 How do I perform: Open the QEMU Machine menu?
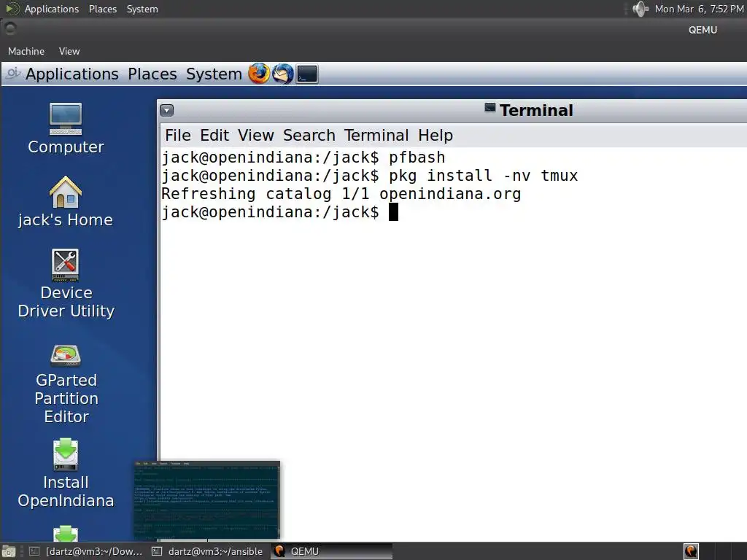pyautogui.click(x=26, y=51)
